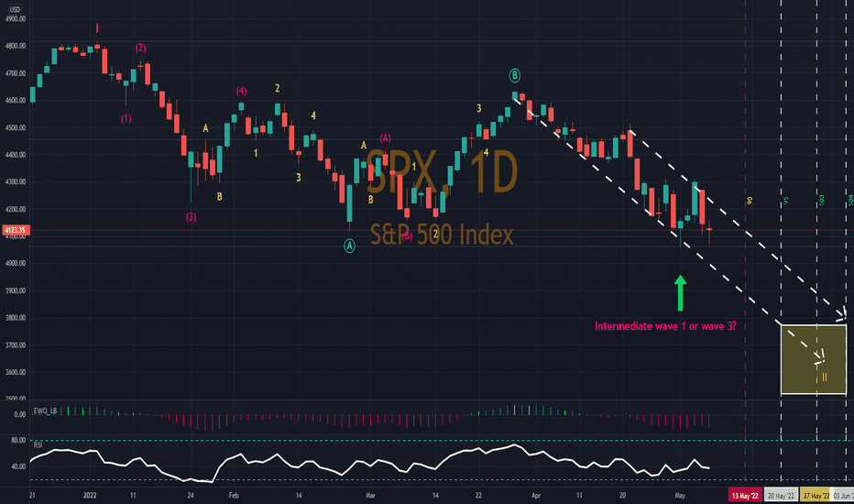This screenshot has width=854, height=504.
Task: Click the 3800.00 price axis label
Action: pos(16,318)
